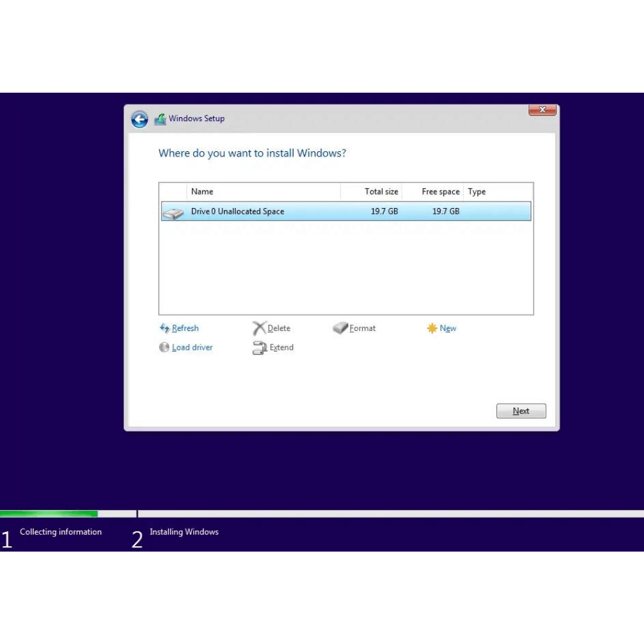644x644 pixels.
Task: Click the New text link
Action: [448, 328]
